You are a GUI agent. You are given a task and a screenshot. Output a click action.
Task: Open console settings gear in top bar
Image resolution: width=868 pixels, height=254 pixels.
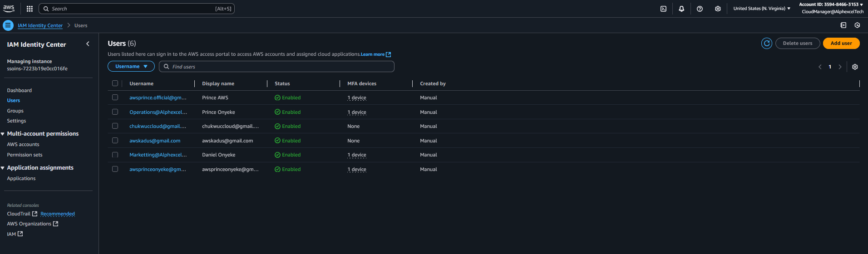718,9
